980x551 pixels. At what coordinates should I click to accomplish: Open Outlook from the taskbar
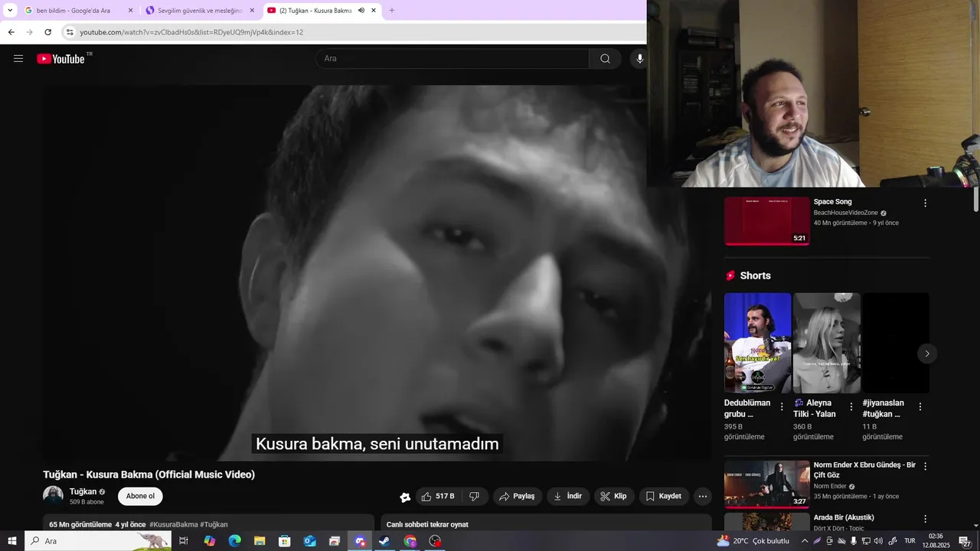[309, 541]
